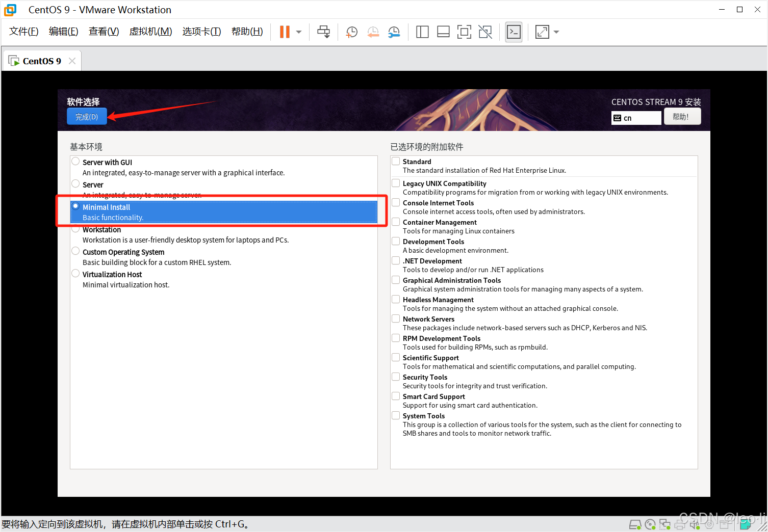This screenshot has height=532, width=768.
Task: Open the 编辑(E) menu
Action: coord(64,32)
